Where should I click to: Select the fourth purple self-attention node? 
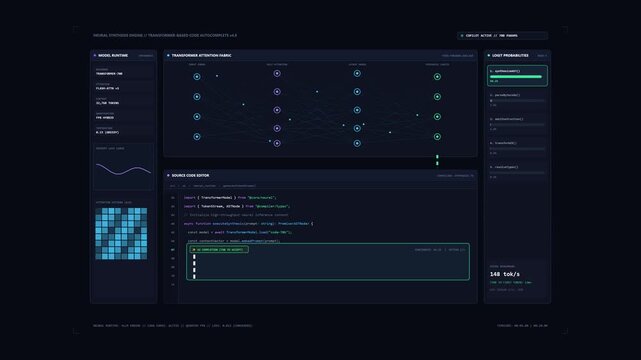click(x=277, y=128)
